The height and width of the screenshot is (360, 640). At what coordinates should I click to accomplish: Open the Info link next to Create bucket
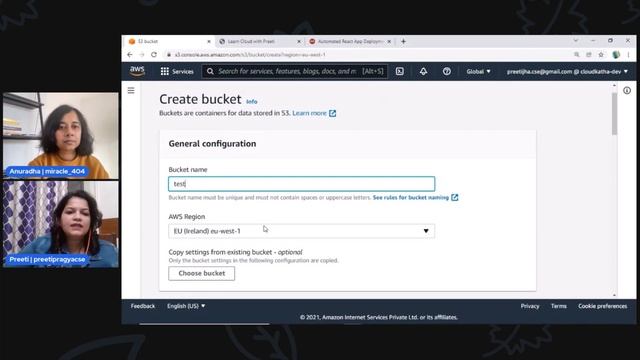click(252, 102)
